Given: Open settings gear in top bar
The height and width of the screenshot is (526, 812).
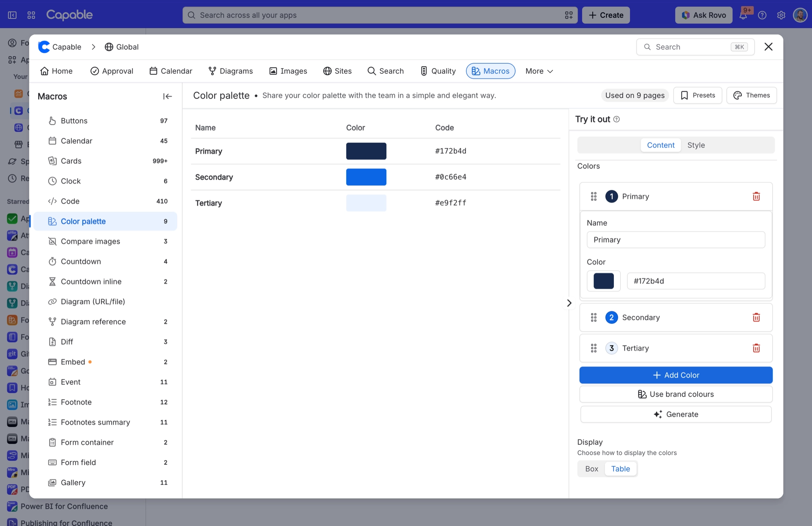Looking at the screenshot, I should (781, 15).
